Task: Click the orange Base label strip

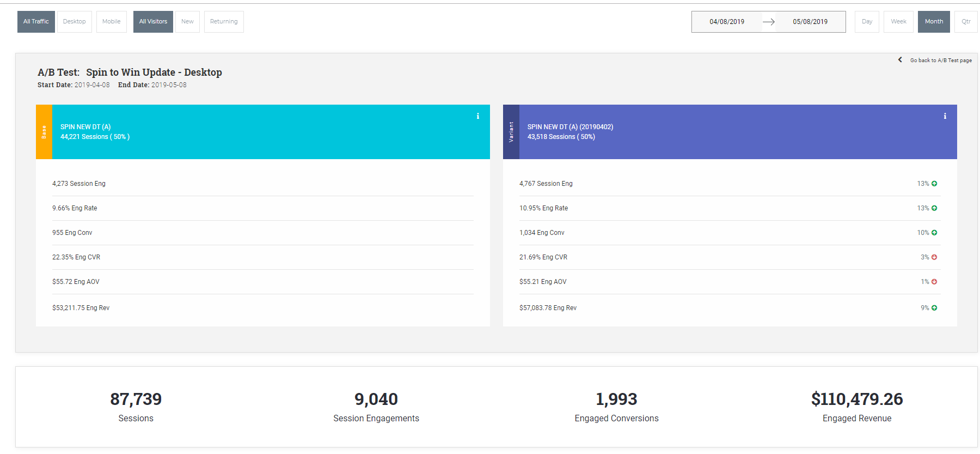Action: (44, 132)
